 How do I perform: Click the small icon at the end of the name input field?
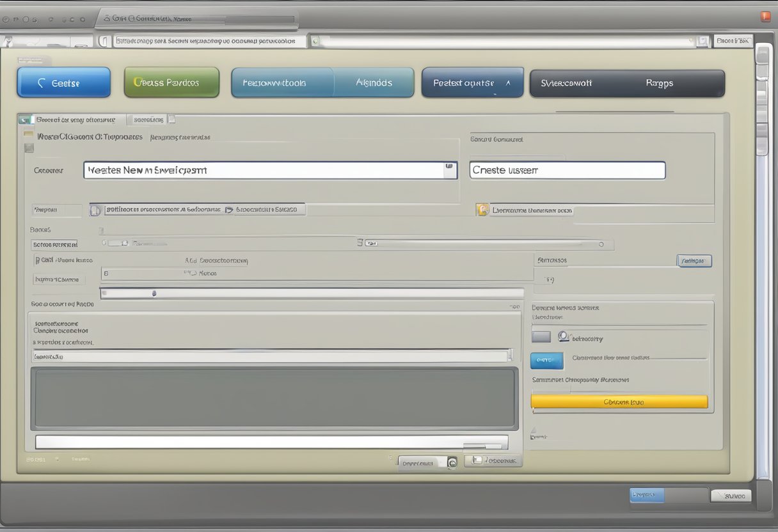pyautogui.click(x=450, y=165)
